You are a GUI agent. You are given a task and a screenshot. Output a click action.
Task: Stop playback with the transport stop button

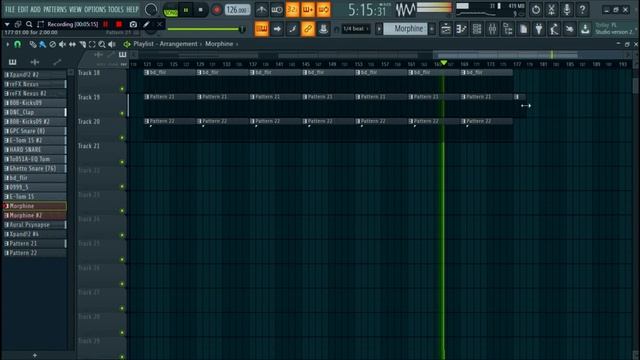pyautogui.click(x=200, y=10)
